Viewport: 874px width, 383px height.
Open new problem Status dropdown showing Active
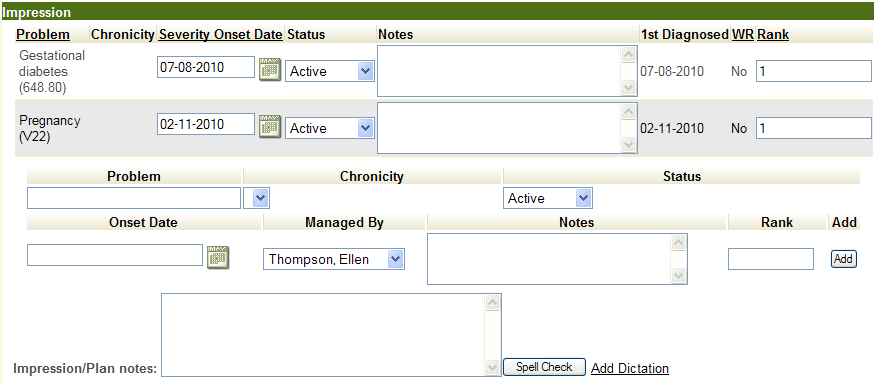tap(547, 198)
